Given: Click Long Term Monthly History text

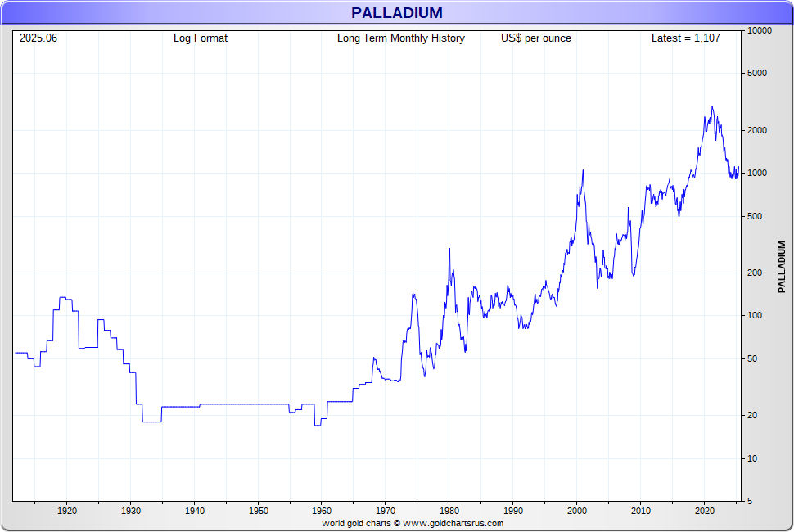Looking at the screenshot, I should click(x=401, y=38).
